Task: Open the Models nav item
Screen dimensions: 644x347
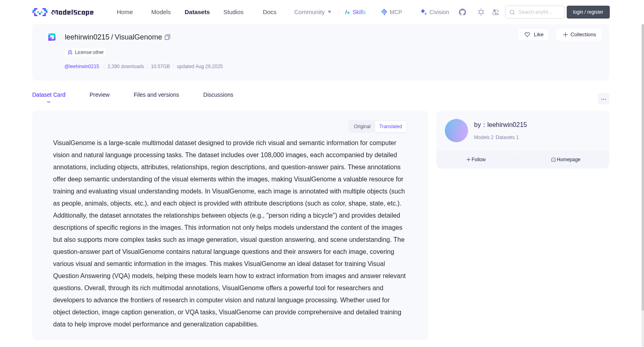Action: click(x=161, y=12)
